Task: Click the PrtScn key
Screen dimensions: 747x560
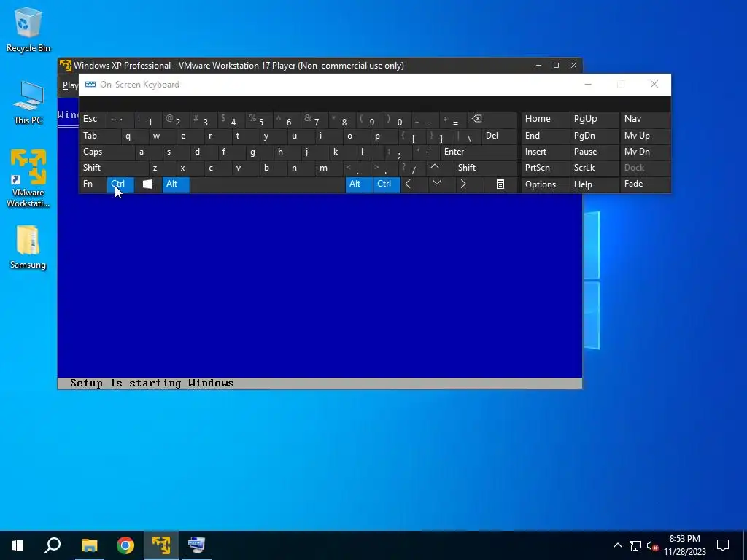Action: click(x=545, y=168)
